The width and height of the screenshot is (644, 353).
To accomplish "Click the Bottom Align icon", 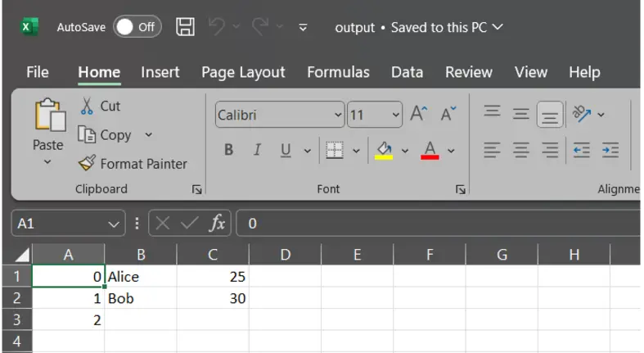I will 550,115.
